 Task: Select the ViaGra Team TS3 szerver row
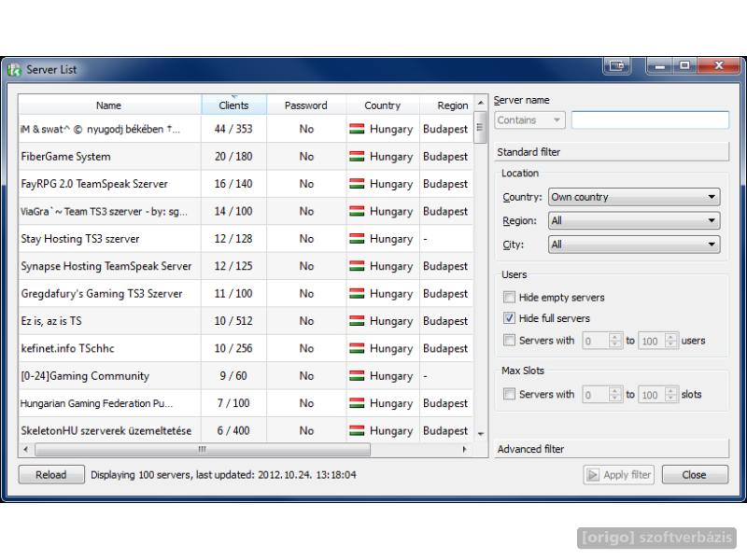click(x=246, y=212)
